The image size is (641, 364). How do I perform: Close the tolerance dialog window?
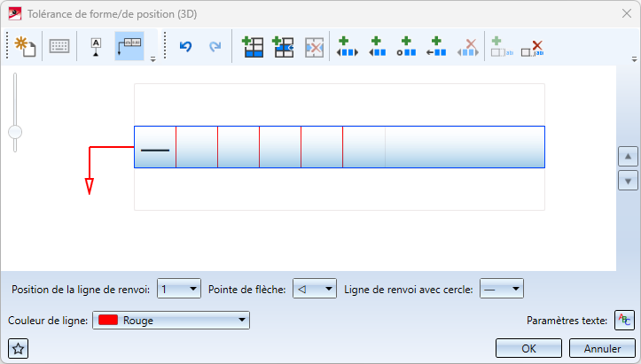point(626,13)
